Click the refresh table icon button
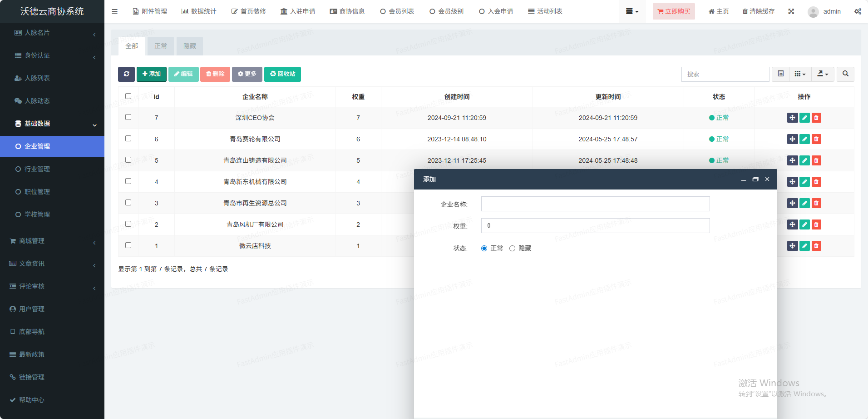 coord(126,74)
